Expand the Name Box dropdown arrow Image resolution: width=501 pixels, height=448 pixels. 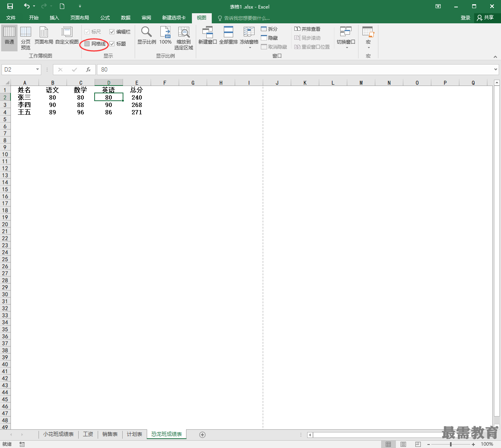point(38,70)
